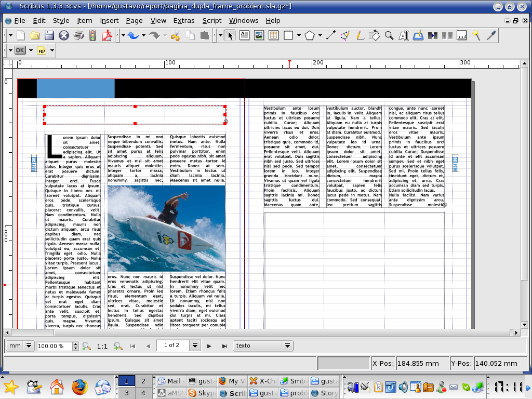Viewport: 532px width, 399px height.
Task: Activate the arrow Select Item tool
Action: (x=230, y=35)
